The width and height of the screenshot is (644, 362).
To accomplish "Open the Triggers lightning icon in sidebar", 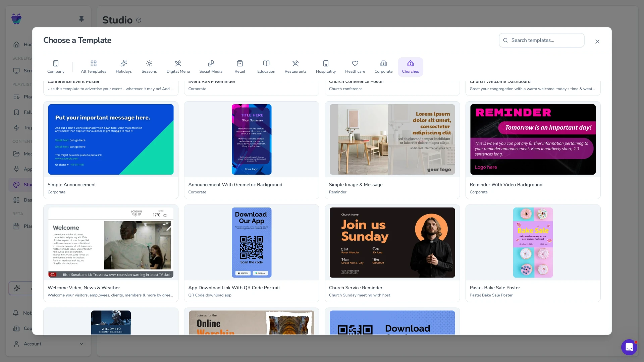I will pos(16,128).
